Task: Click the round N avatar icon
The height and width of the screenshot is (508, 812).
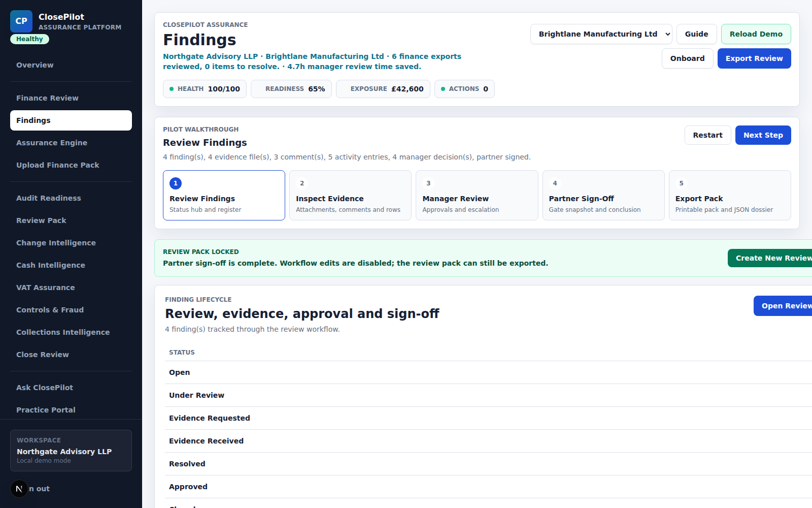Action: point(19,489)
